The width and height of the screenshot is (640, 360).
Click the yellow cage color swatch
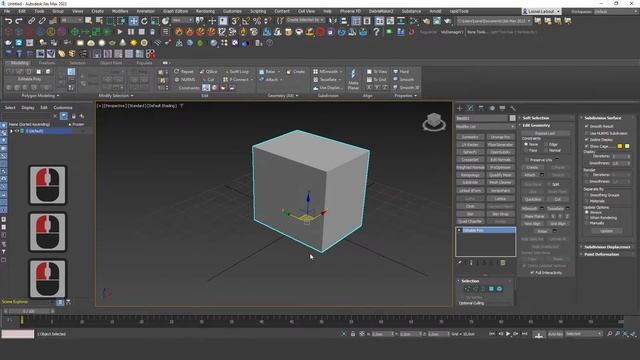point(620,146)
